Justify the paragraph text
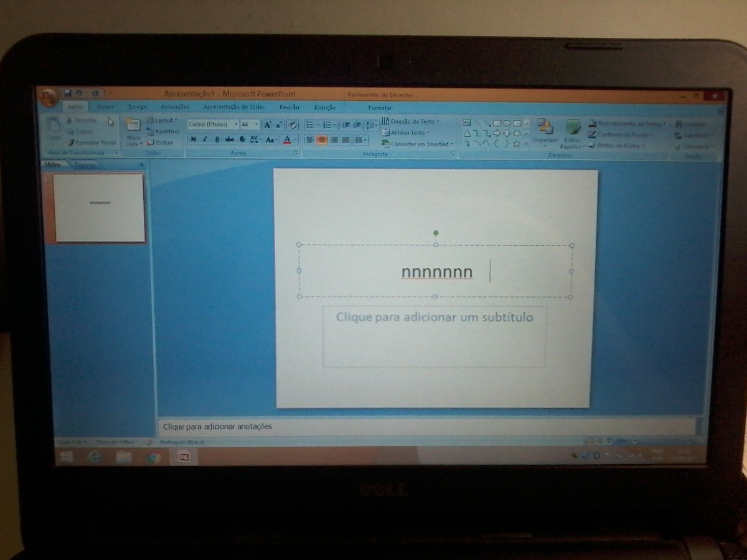747x560 pixels. click(345, 140)
